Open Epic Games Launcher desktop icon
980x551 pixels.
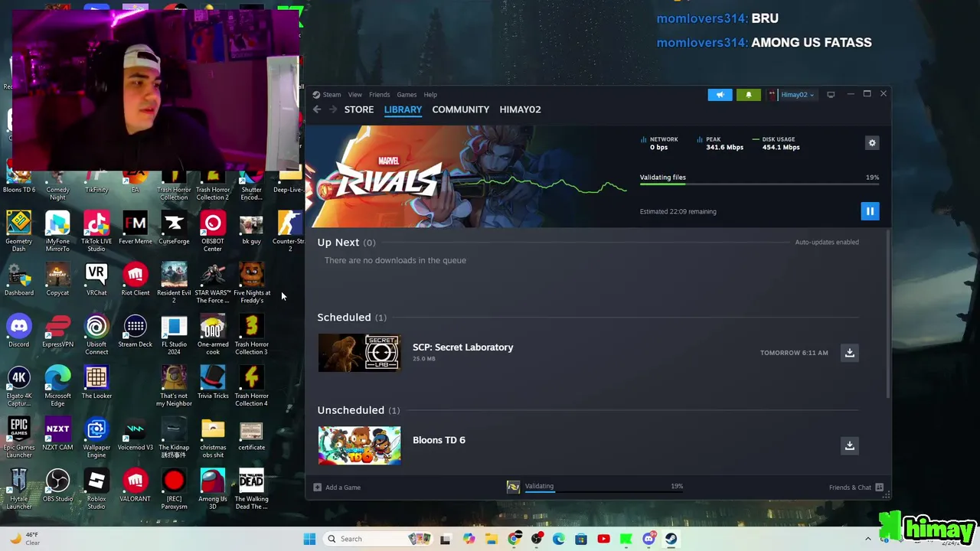pos(19,438)
